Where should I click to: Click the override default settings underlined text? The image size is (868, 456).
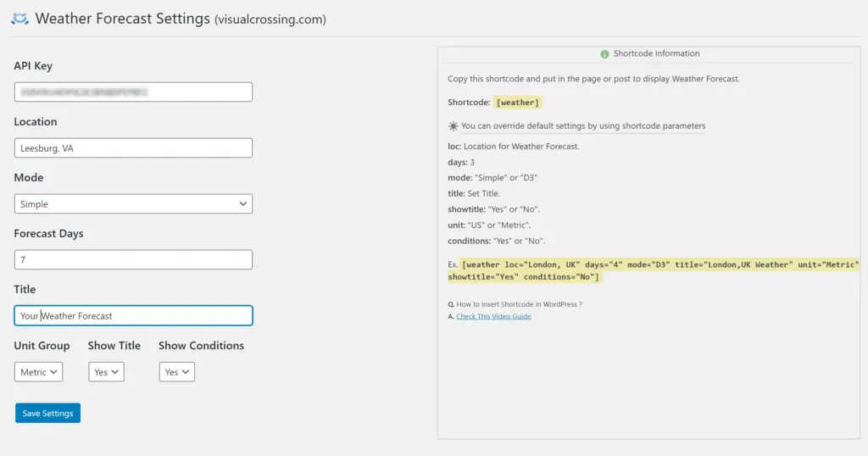pyautogui.click(x=583, y=126)
